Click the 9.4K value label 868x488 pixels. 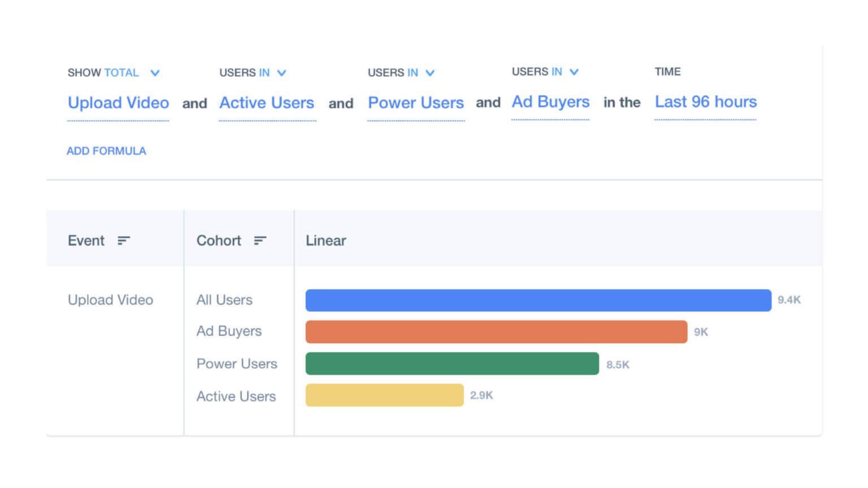pos(790,300)
